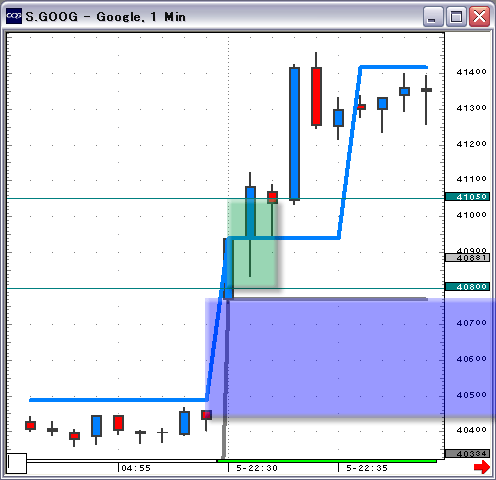496x480 pixels.
Task: Click the 40600 price scale label
Action: click(x=471, y=359)
